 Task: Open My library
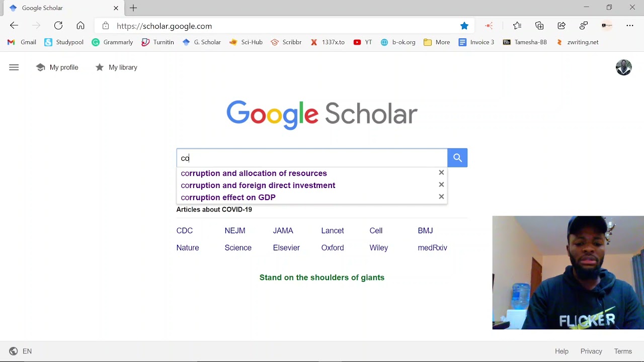point(116,67)
